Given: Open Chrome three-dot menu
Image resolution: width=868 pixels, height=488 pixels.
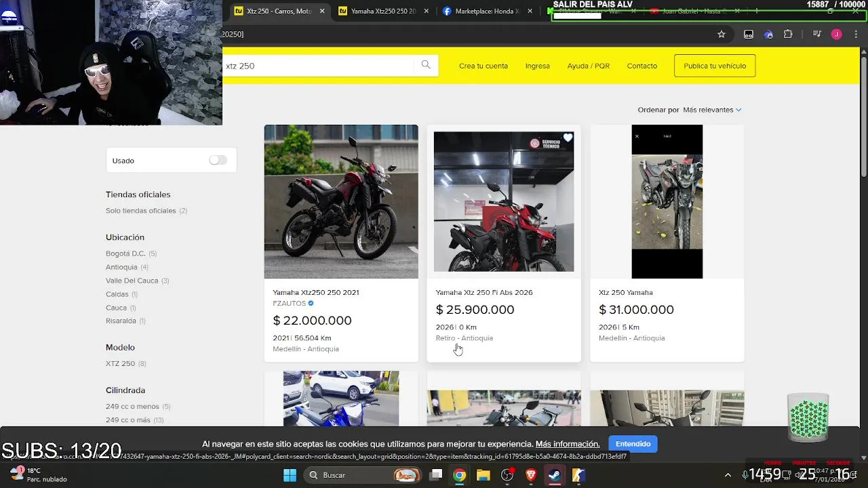Looking at the screenshot, I should (x=856, y=35).
